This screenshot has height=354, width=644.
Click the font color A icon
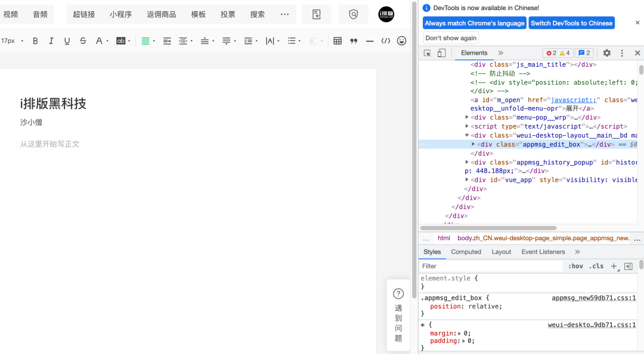(98, 41)
